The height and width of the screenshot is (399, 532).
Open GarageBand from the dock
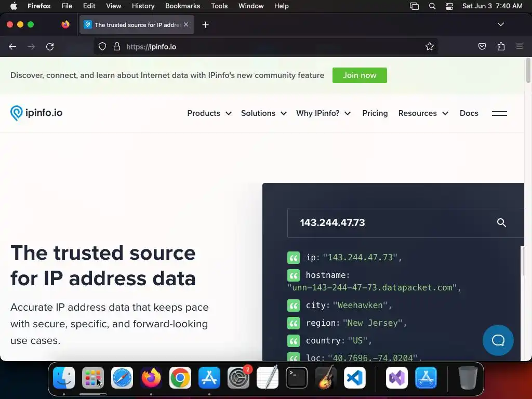(326, 378)
